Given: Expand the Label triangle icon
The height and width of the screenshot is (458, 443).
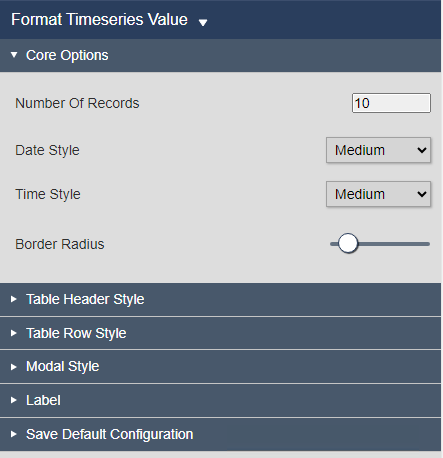Looking at the screenshot, I should (13, 400).
